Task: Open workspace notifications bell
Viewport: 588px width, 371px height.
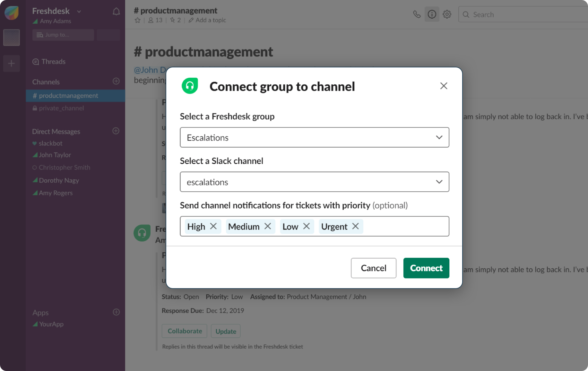Action: pos(116,11)
